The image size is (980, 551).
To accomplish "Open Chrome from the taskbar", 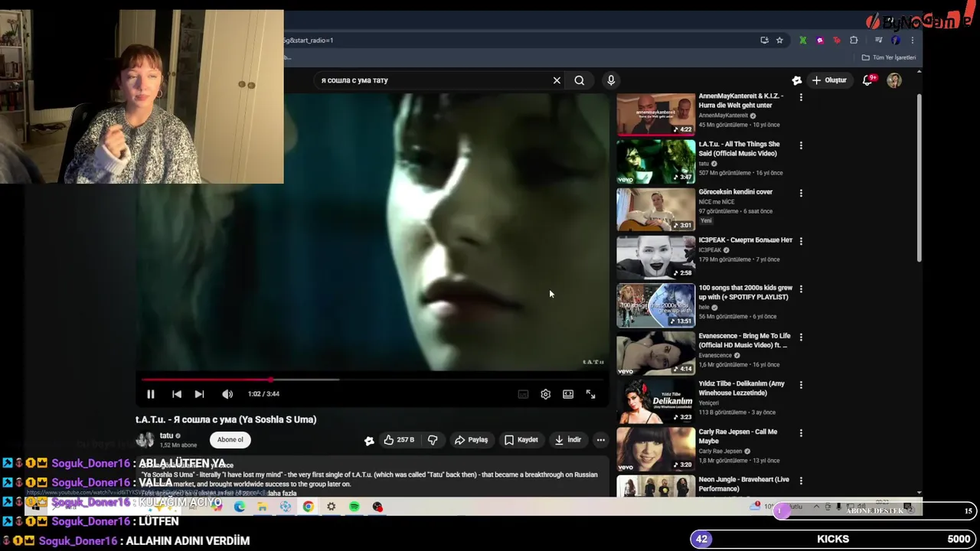I will tap(308, 507).
